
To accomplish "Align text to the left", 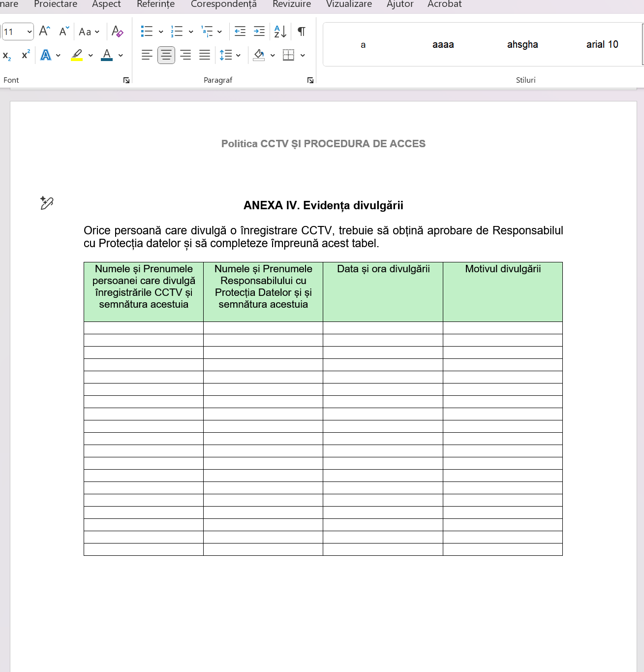I will [x=147, y=55].
